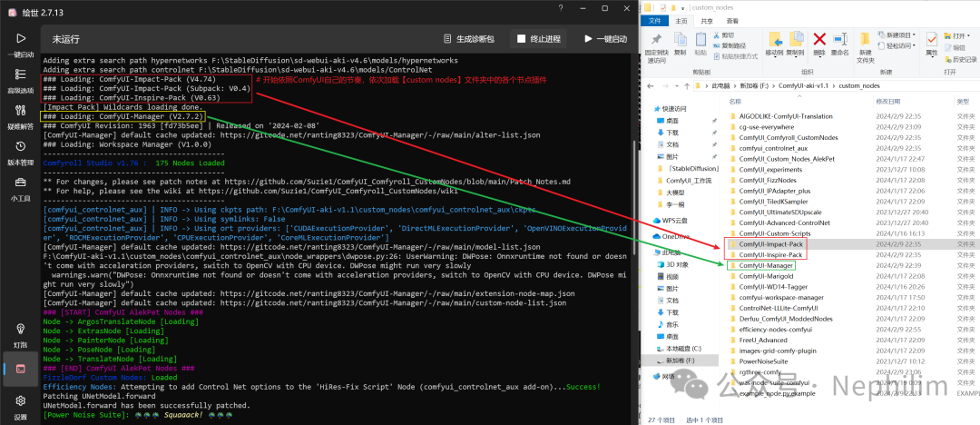The width and height of the screenshot is (980, 425).
Task: Open 小工具 toolbox in launcher sidebar
Action: (20, 190)
